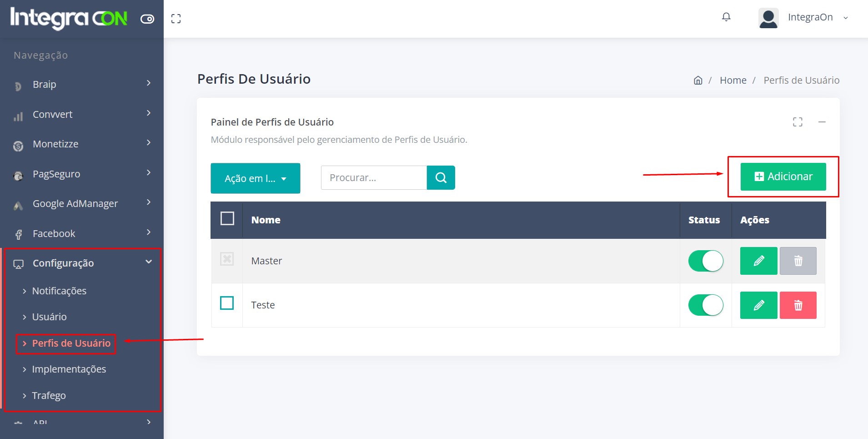Viewport: 868px width, 439px height.
Task: Click the search magnifier button
Action: click(x=441, y=177)
